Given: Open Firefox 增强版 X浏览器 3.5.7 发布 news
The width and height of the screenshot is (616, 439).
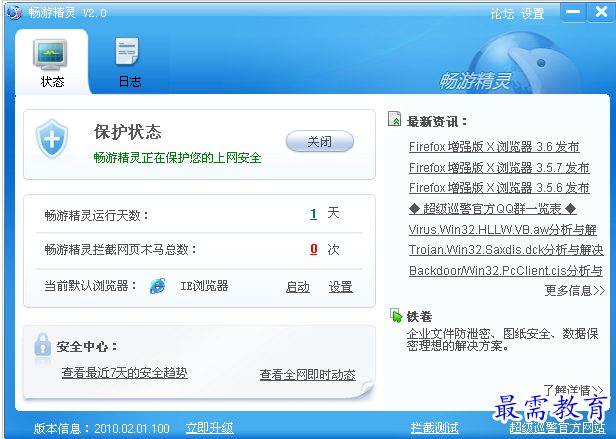Looking at the screenshot, I should tap(499, 168).
